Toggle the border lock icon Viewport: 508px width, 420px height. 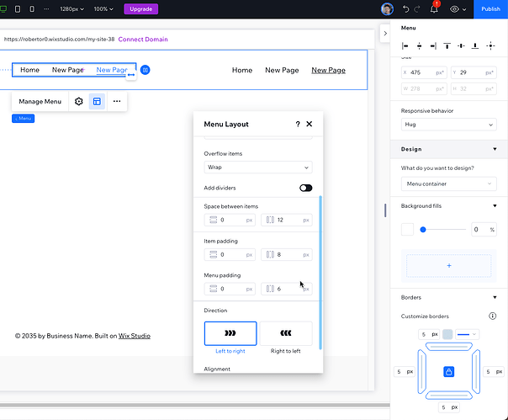tap(449, 372)
